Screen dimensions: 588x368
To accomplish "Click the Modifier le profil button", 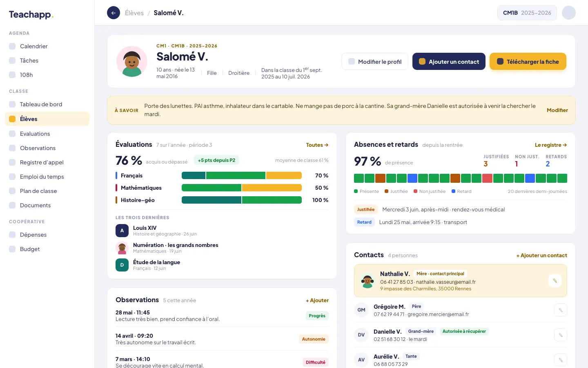I will pos(375,61).
